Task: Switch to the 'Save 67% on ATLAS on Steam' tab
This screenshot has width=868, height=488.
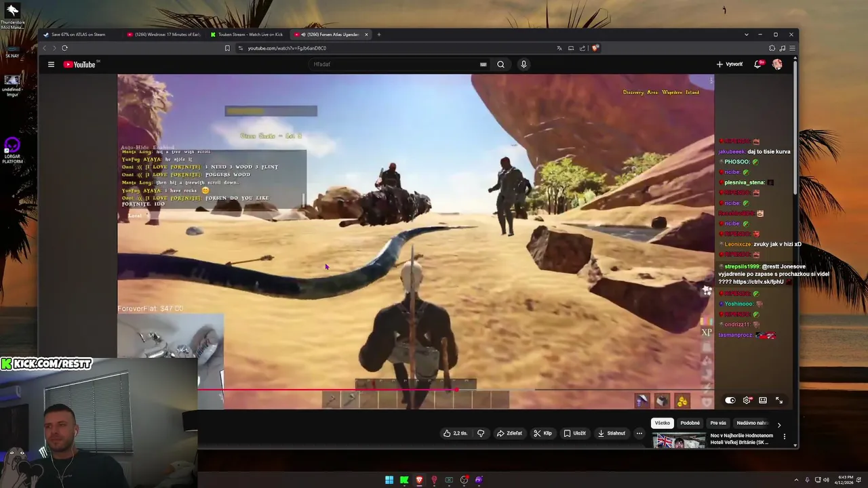Action: [x=79, y=35]
